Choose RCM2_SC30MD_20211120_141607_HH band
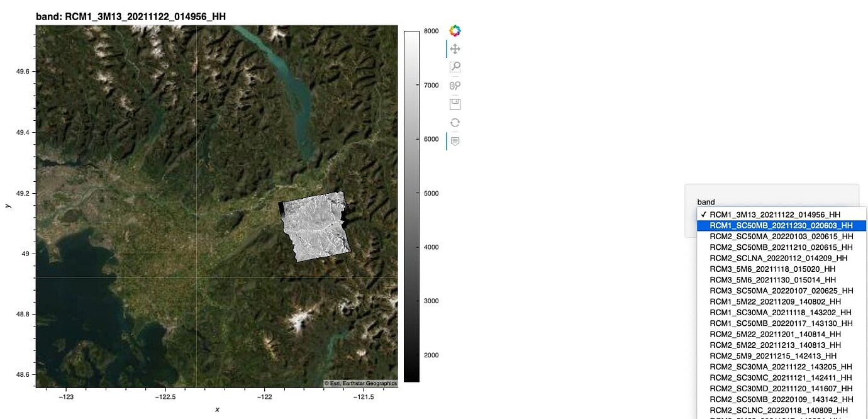The height and width of the screenshot is (419, 868). [781, 388]
